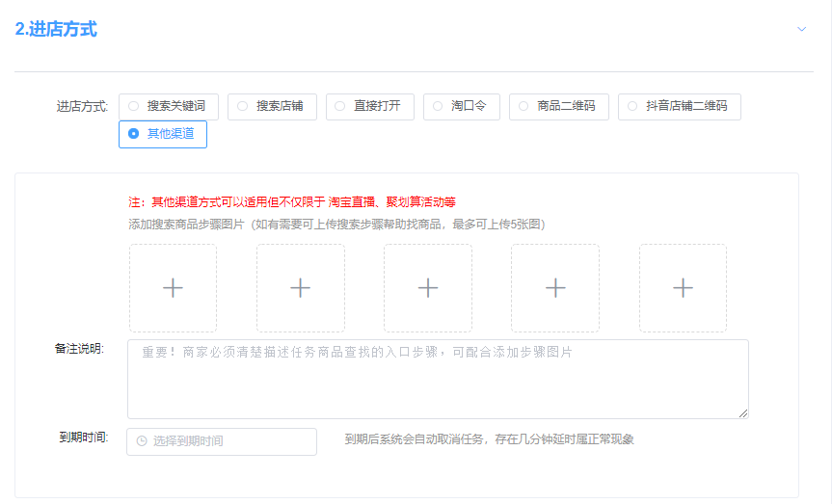
Task: Click the 到期时间 field label
Action: click(83, 437)
